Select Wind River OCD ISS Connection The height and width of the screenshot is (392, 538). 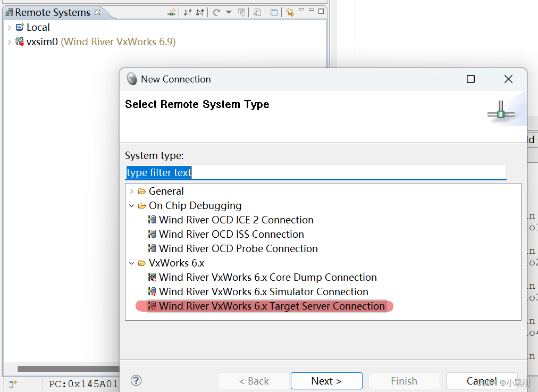pyautogui.click(x=231, y=235)
